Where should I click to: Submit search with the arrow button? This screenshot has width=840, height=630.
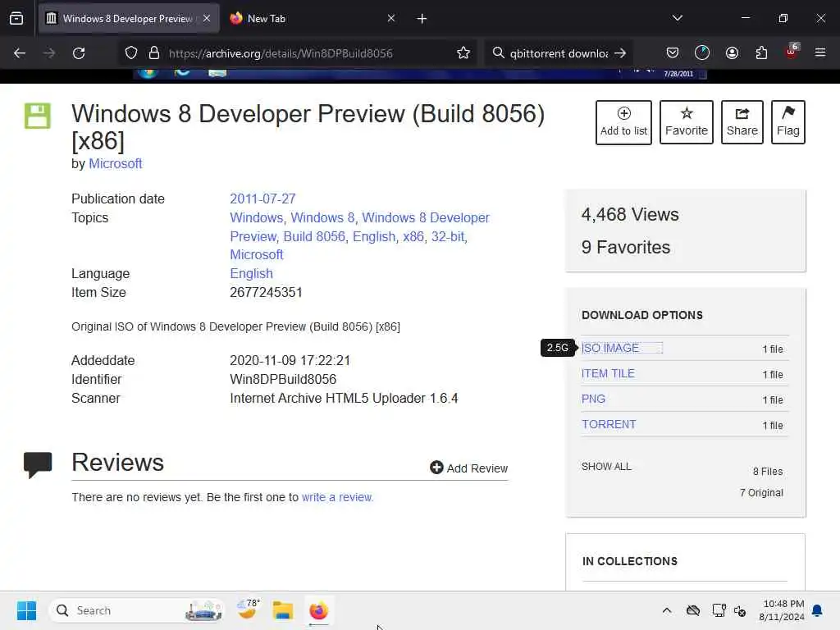point(620,53)
